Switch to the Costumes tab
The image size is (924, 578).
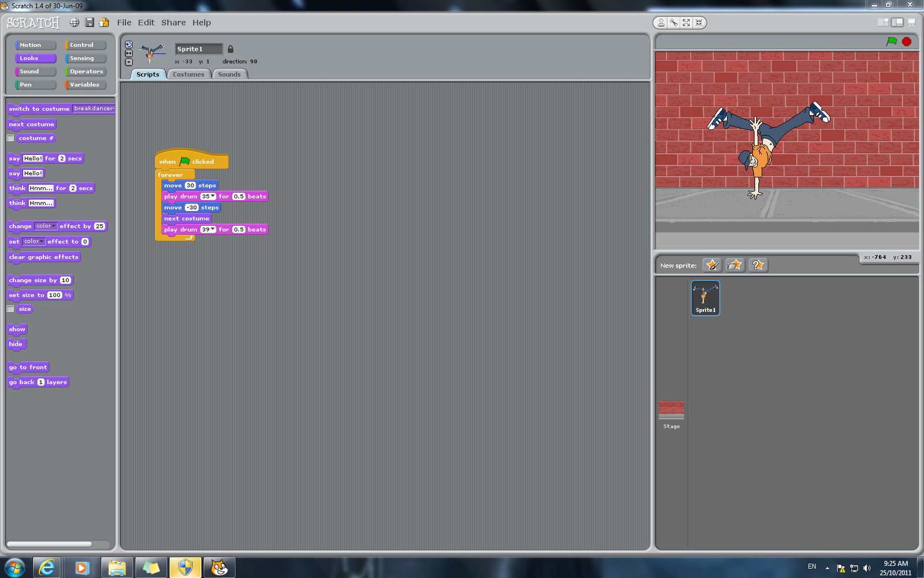point(188,75)
